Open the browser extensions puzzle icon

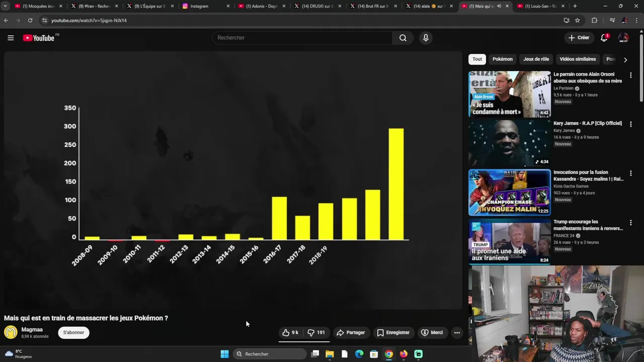coord(594,20)
